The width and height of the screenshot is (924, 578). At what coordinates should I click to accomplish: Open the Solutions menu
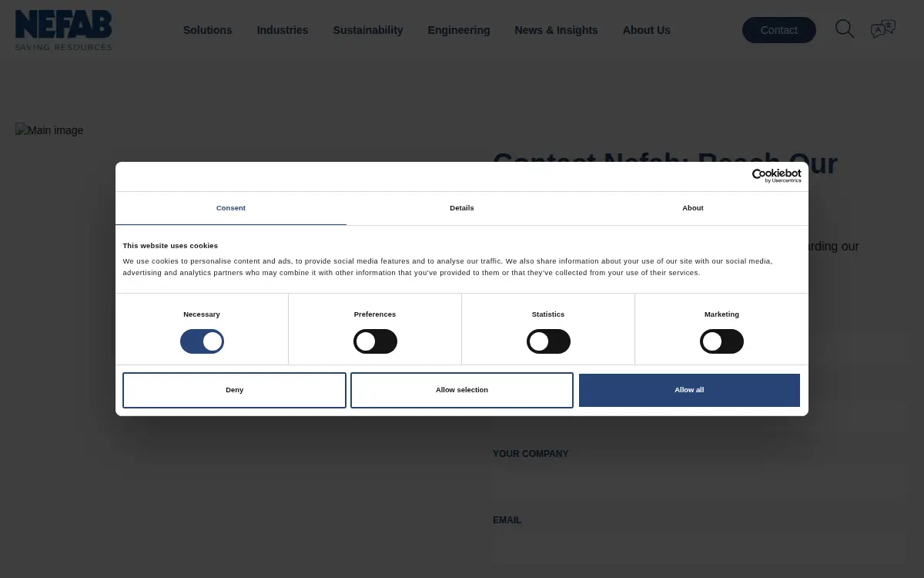click(207, 30)
